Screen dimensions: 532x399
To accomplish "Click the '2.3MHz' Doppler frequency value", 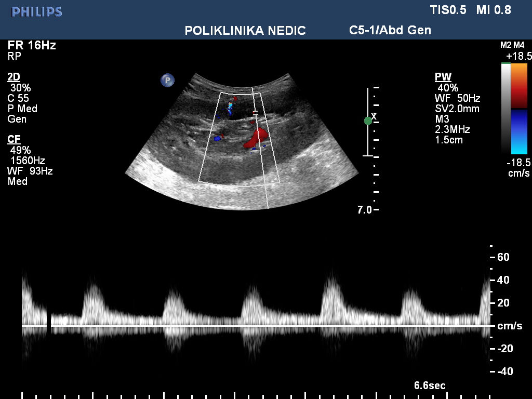I will coord(453,129).
